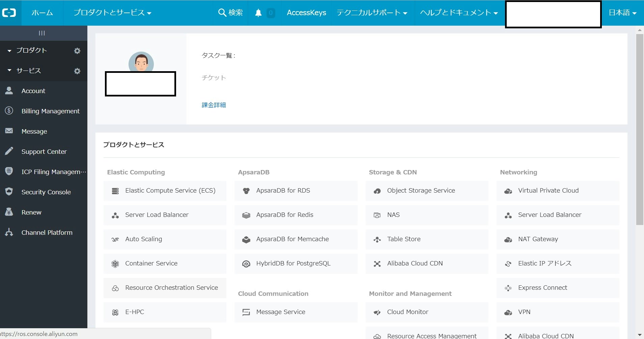Image resolution: width=644 pixels, height=339 pixels.
Task: Open Billing Management sidebar item
Action: tap(44, 111)
